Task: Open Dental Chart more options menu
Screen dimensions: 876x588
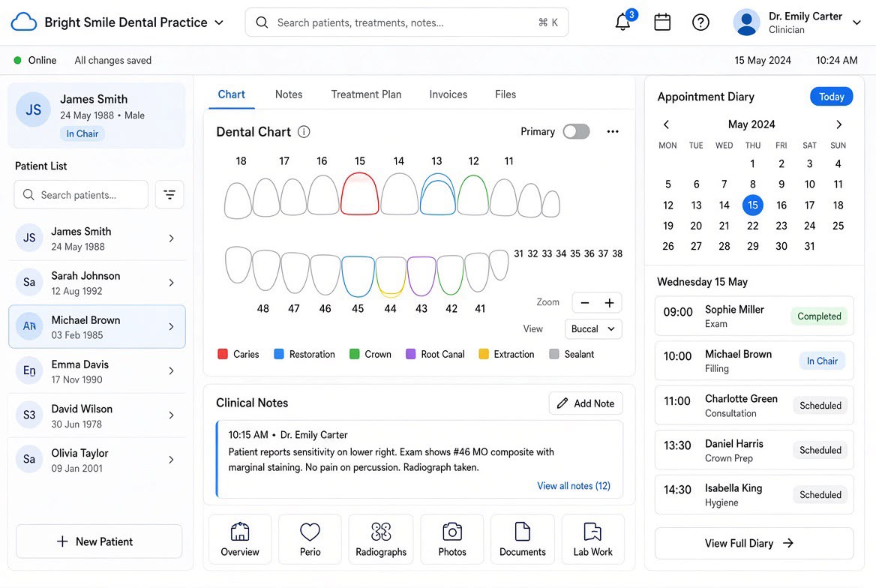Action: (613, 132)
